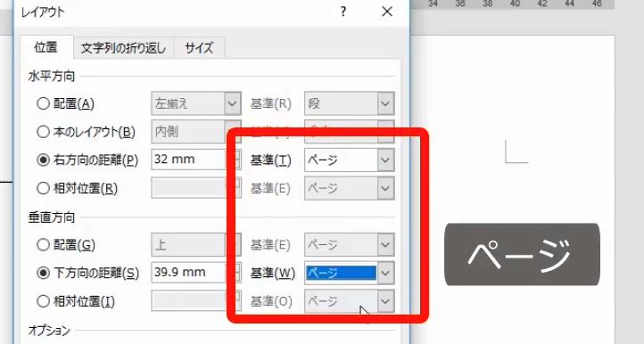644x344 pixels.
Task: Open the 左揃え alignment dropdown
Action: pos(233,103)
